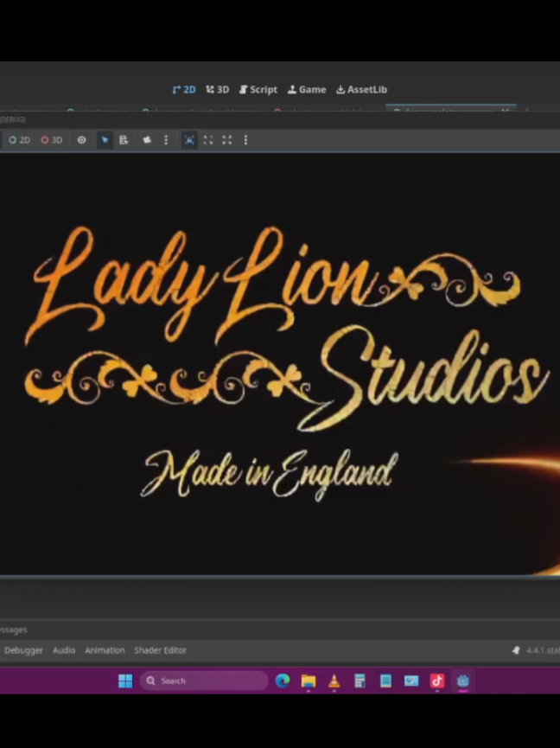The width and height of the screenshot is (560, 748).
Task: Click the inward-arrows fit icon in game toolbar
Action: 227,140
